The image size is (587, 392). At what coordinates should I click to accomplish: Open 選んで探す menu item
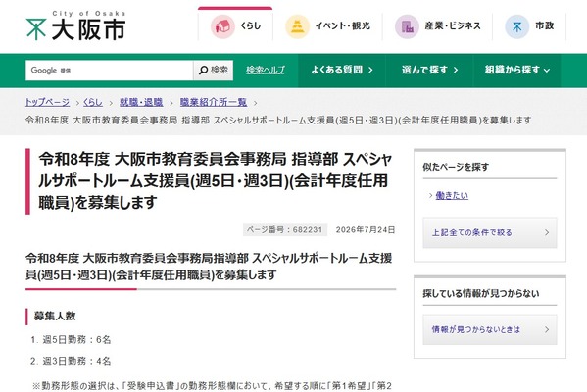coord(429,70)
